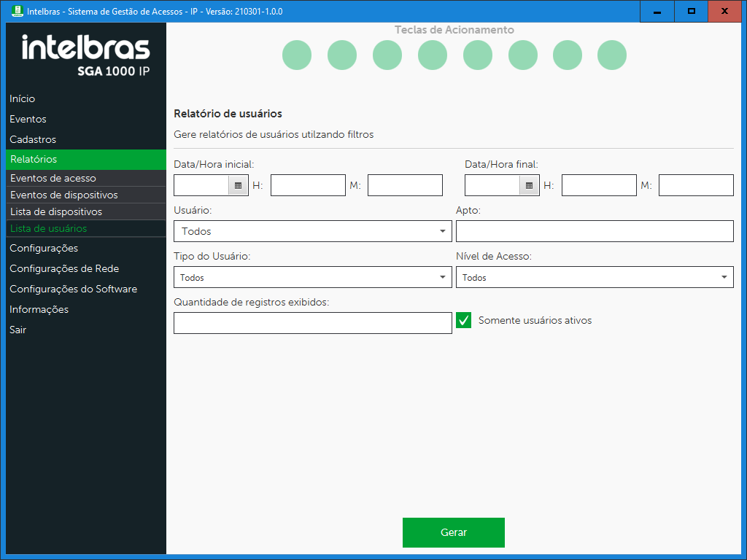
Task: Open the Nível de Acesso dropdown
Action: click(595, 277)
